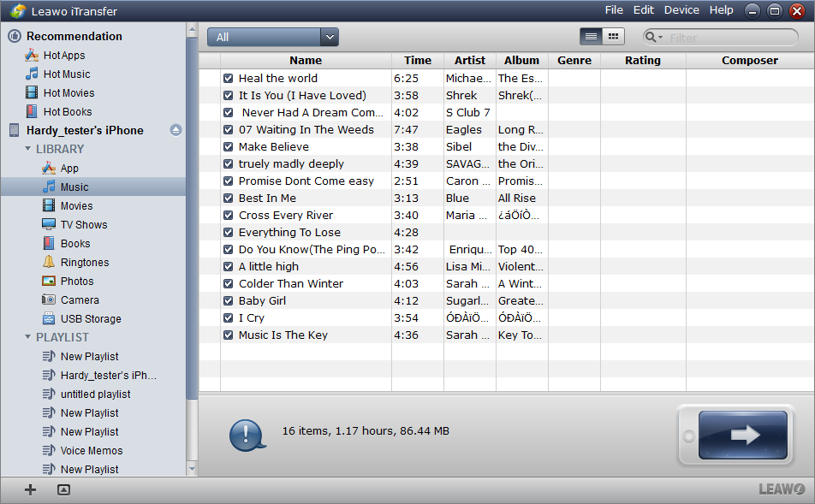Click the add plus icon
This screenshot has width=815, height=504.
[x=30, y=489]
